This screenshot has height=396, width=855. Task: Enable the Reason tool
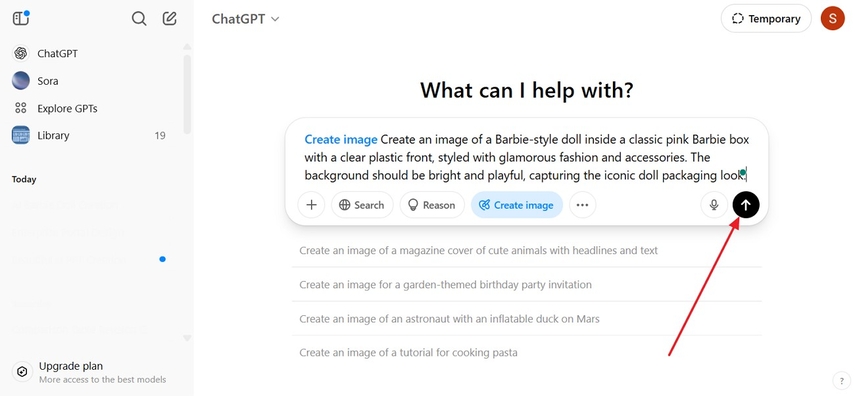(x=432, y=205)
